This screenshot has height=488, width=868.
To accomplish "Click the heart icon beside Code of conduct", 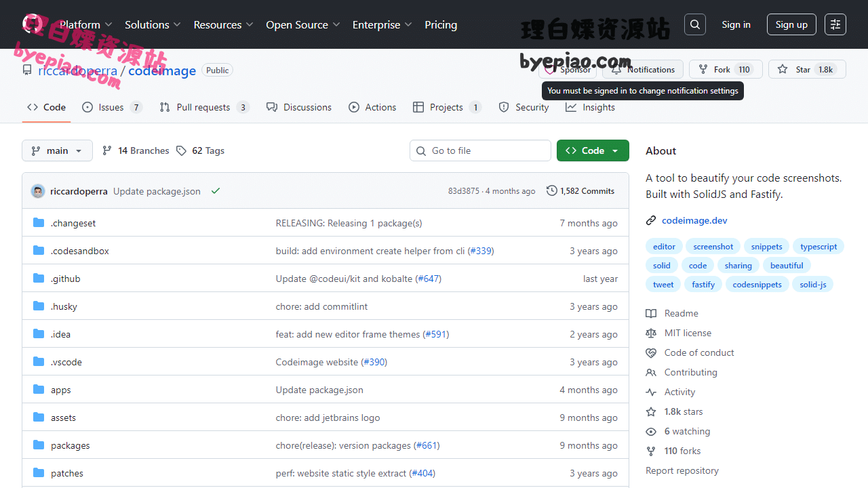I will coord(651,352).
